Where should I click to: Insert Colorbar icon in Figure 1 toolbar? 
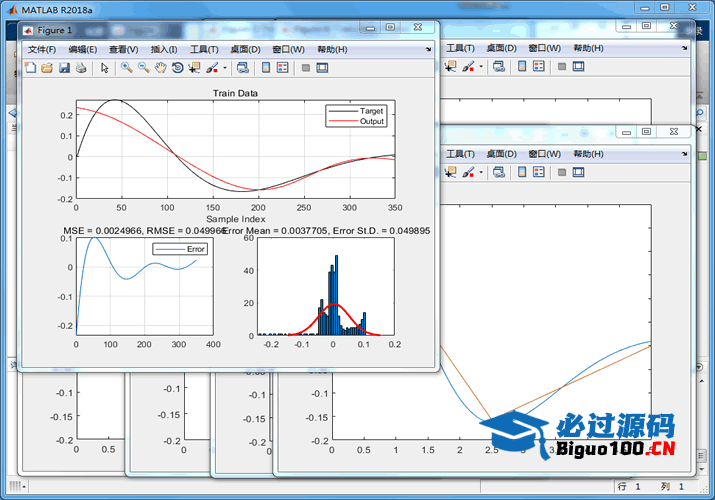(266, 68)
